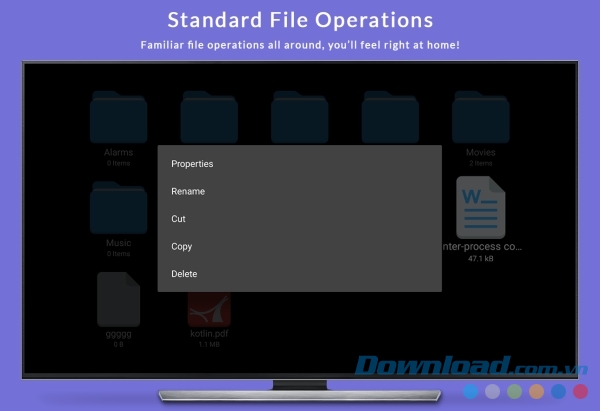Select the fourth folder in the top row
Image resolution: width=600 pixels, height=411 pixels.
390,117
